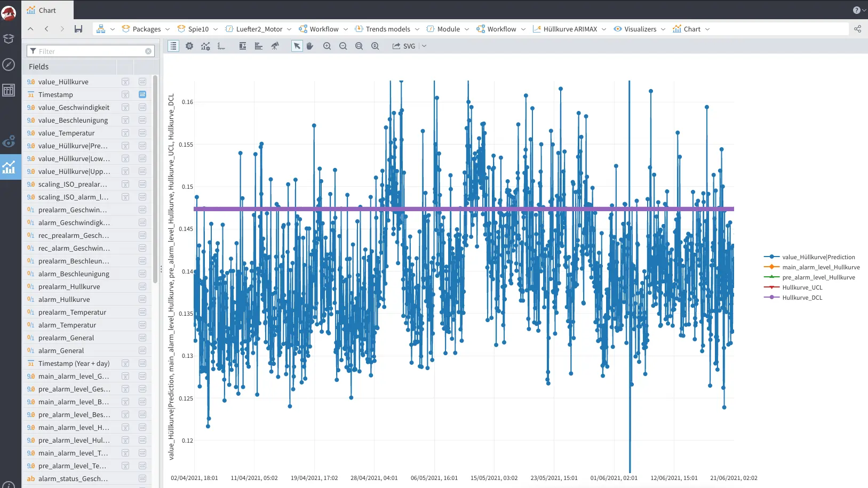
Task: Toggle the fields list panel icon
Action: (x=173, y=46)
